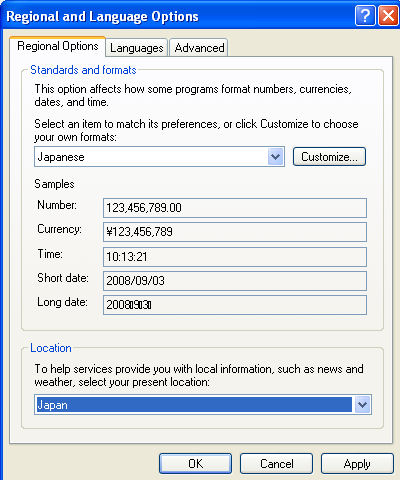Click the Long date sample field
The image size is (400, 480).
click(235, 305)
